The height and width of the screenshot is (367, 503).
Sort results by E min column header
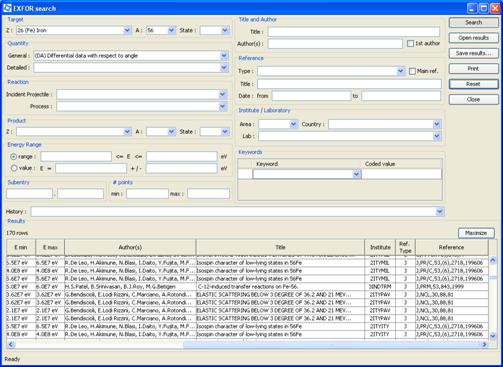pyautogui.click(x=21, y=247)
